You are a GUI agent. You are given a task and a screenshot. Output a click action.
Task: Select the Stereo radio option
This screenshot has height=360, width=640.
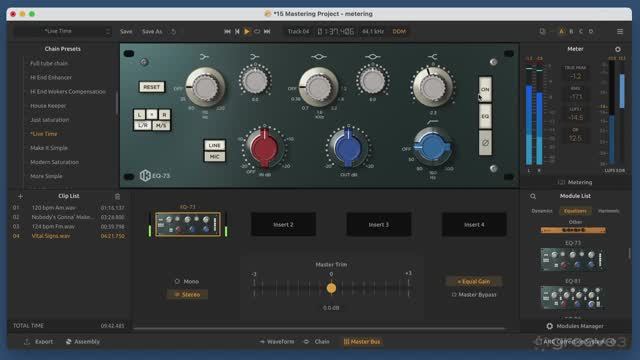click(x=187, y=294)
